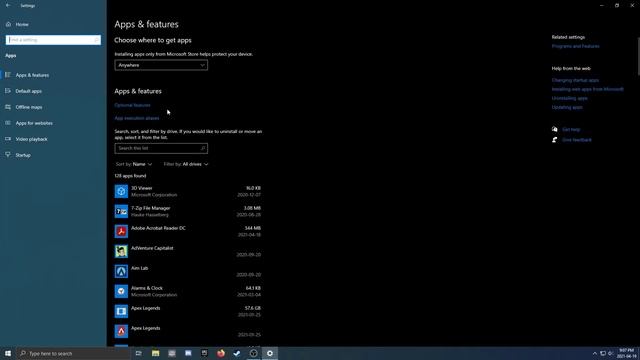Launch Firefox from the taskbar
The image size is (640, 360).
(221, 353)
